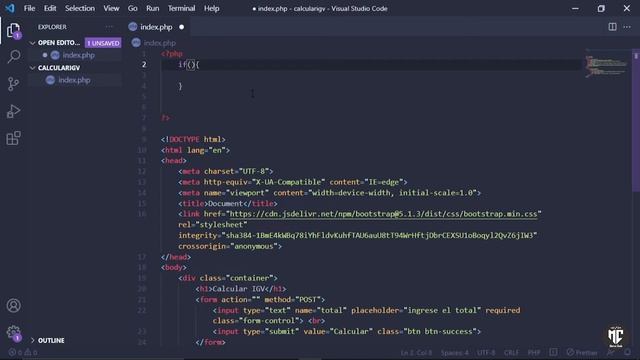Click line number 2 in gutter

(x=144, y=64)
